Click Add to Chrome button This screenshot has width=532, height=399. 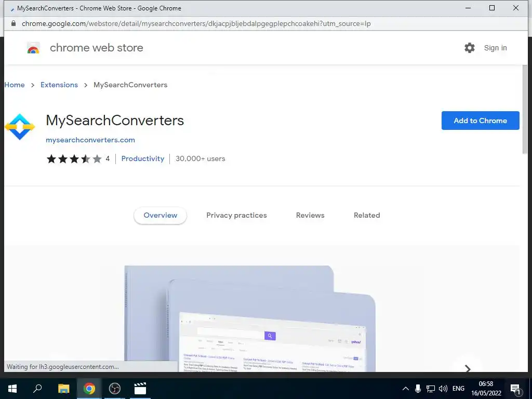coord(480,121)
